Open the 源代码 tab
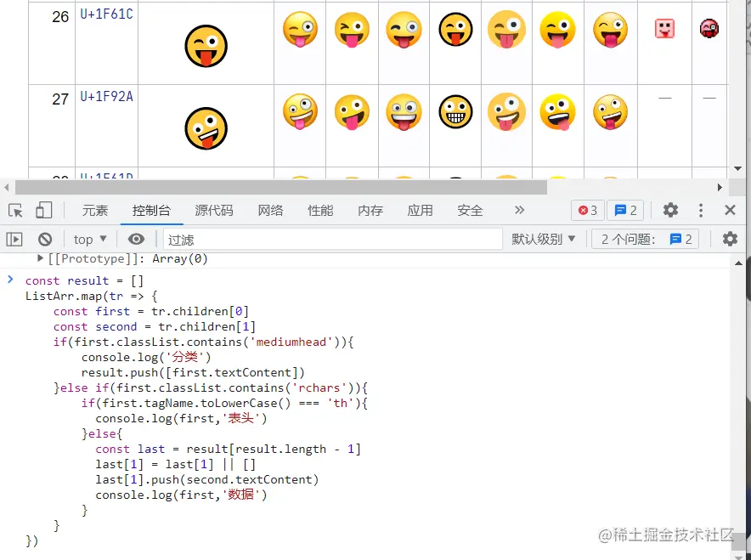Viewport: 751px width, 560px height. point(213,210)
